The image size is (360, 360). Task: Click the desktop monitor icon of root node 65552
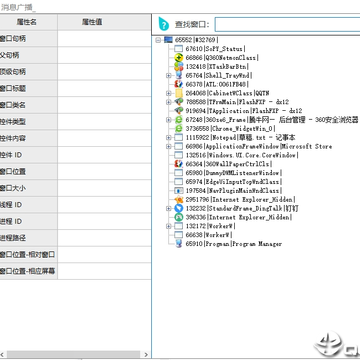pyautogui.click(x=168, y=40)
